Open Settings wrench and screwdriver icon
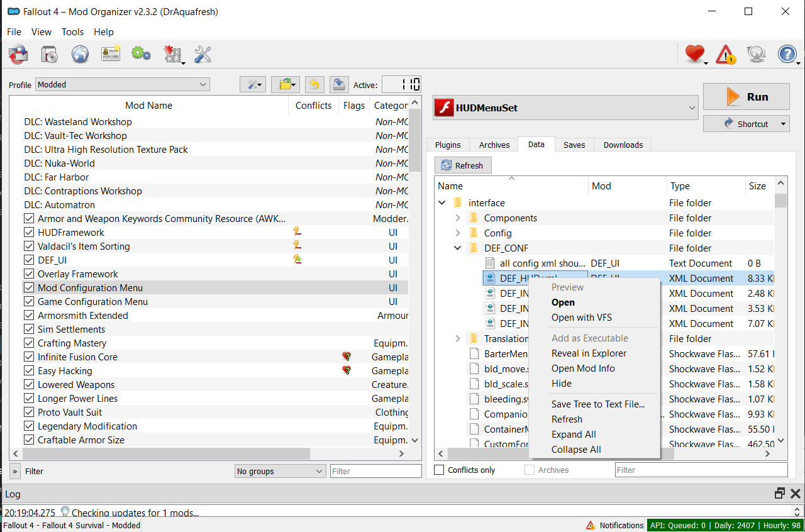Image resolution: width=805 pixels, height=532 pixels. [x=203, y=55]
